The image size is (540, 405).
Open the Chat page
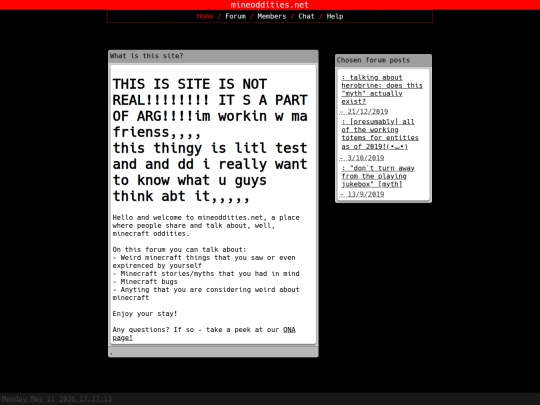pyautogui.click(x=306, y=16)
